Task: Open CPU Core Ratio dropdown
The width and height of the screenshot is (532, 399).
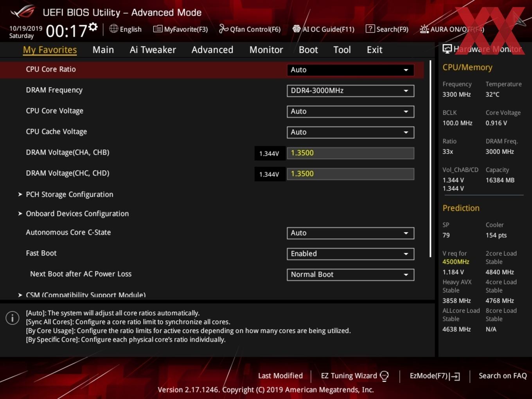Action: click(x=350, y=70)
